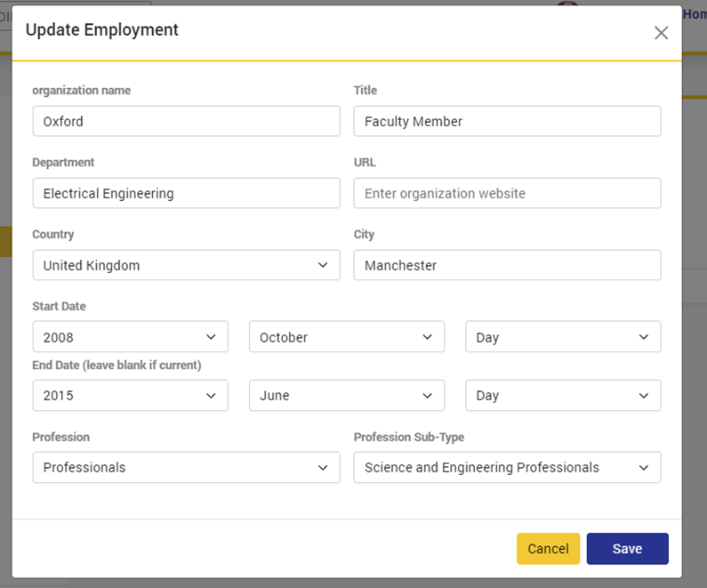Image resolution: width=707 pixels, height=588 pixels.
Task: Close the Update Employment dialog with X
Action: tap(661, 33)
